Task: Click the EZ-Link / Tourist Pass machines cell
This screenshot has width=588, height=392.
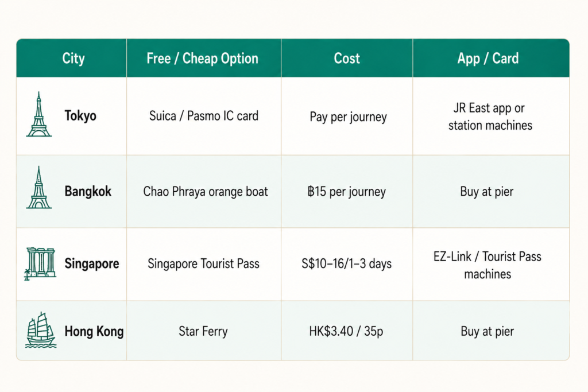Action: click(x=488, y=265)
